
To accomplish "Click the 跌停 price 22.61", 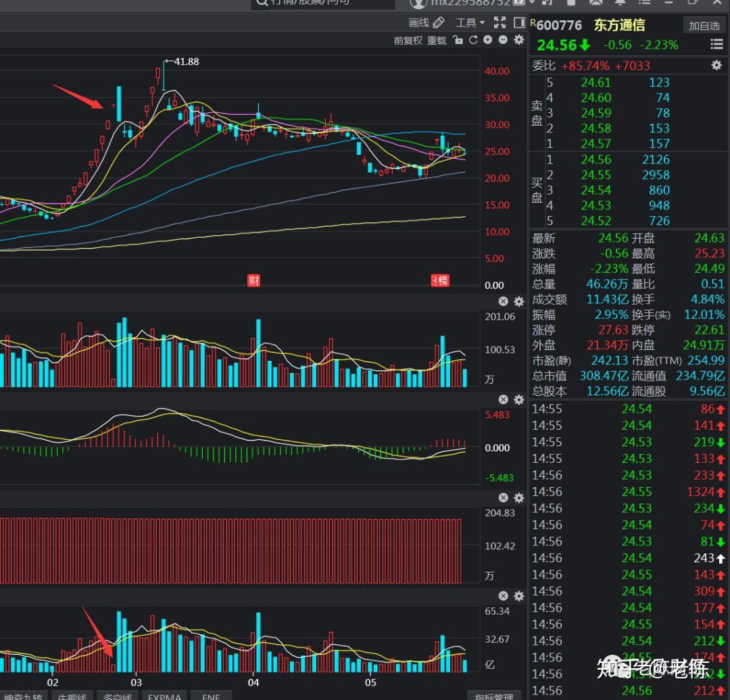I will click(x=710, y=330).
